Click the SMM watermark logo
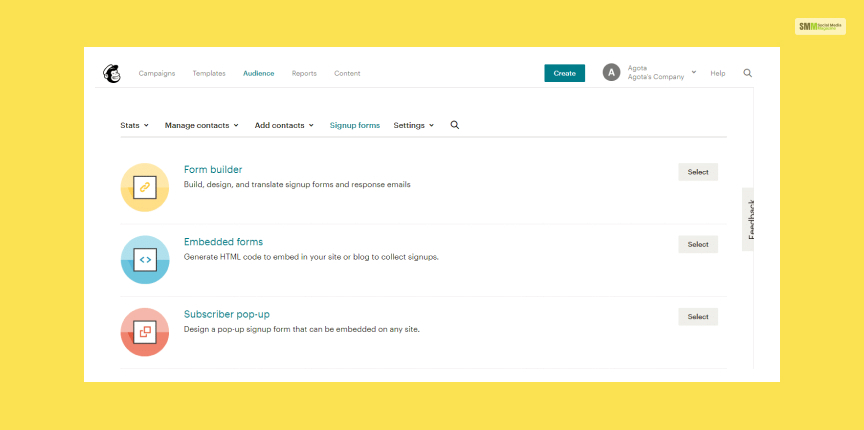Viewport: 864px width, 430px height. coord(820,27)
